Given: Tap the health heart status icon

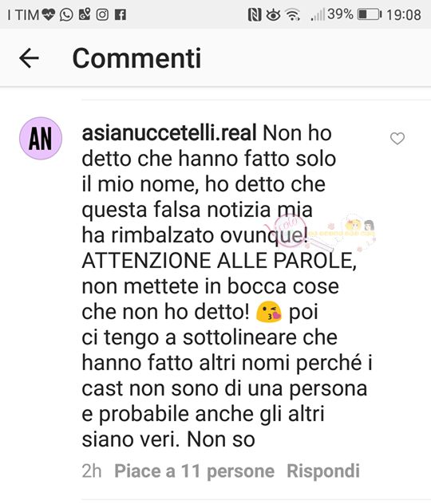Looking at the screenshot, I should (x=49, y=14).
